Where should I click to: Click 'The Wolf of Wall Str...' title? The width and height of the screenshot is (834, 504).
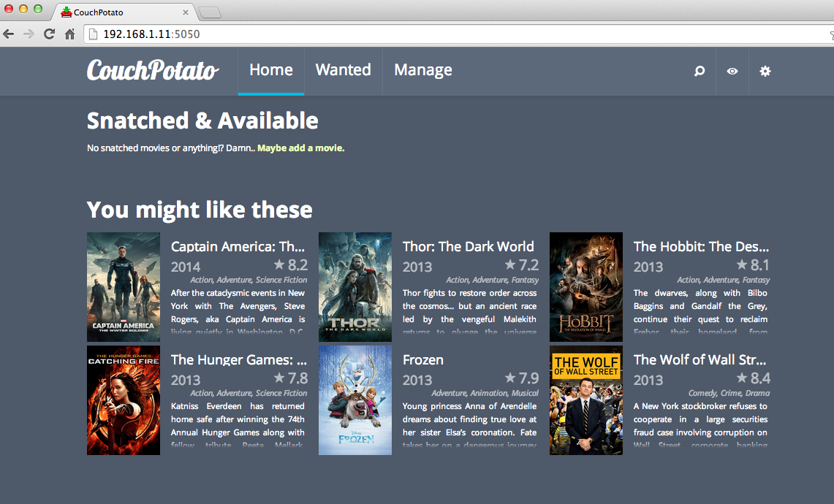pyautogui.click(x=700, y=360)
